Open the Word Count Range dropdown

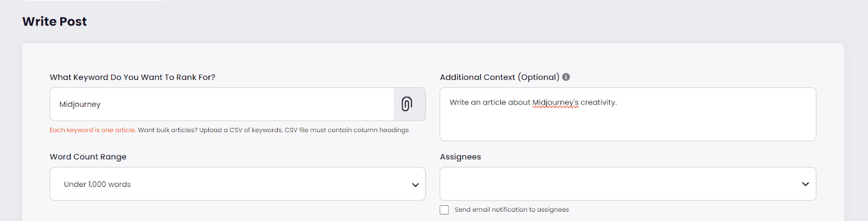238,184
